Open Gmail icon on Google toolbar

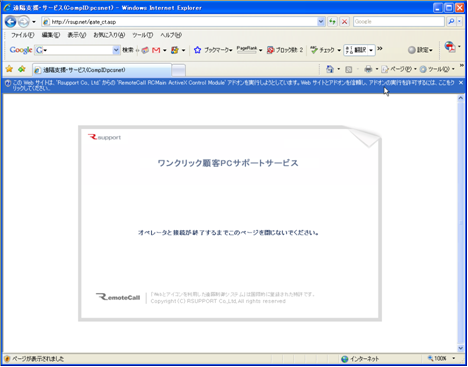(x=156, y=50)
